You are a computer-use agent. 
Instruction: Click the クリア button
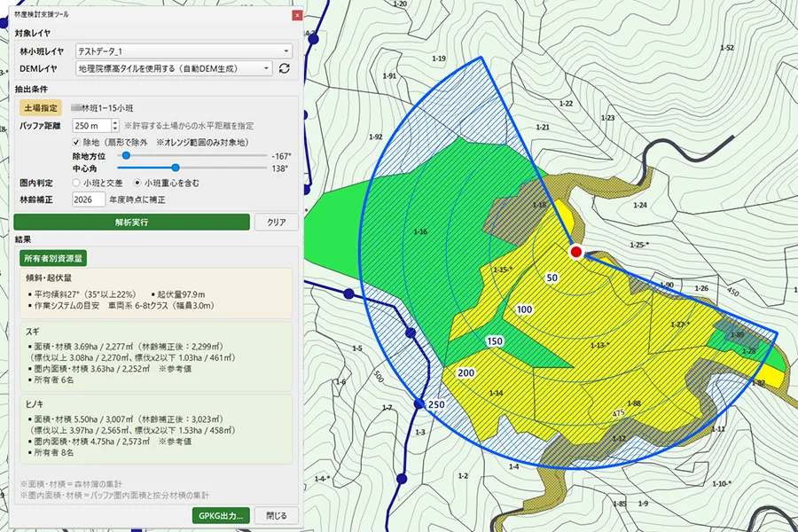pyautogui.click(x=277, y=222)
